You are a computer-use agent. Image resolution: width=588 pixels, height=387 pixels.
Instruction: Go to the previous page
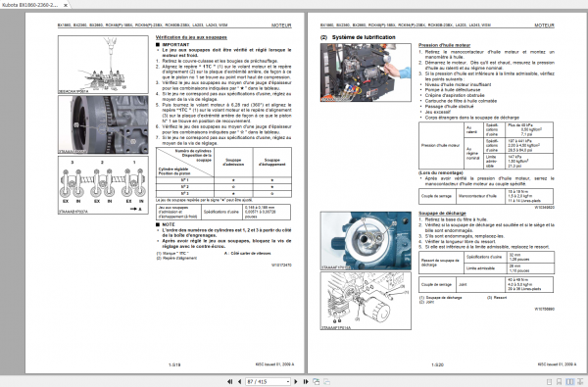pos(239,382)
